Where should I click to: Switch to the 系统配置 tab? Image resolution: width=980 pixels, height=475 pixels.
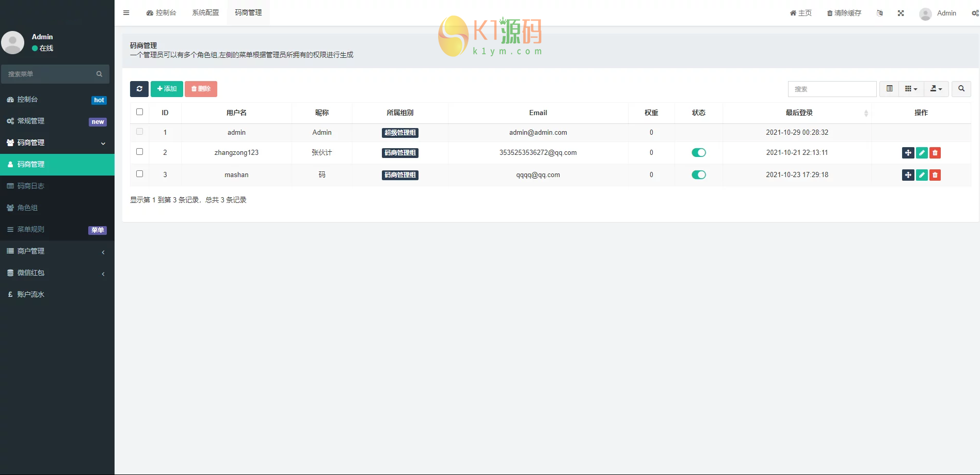205,12
